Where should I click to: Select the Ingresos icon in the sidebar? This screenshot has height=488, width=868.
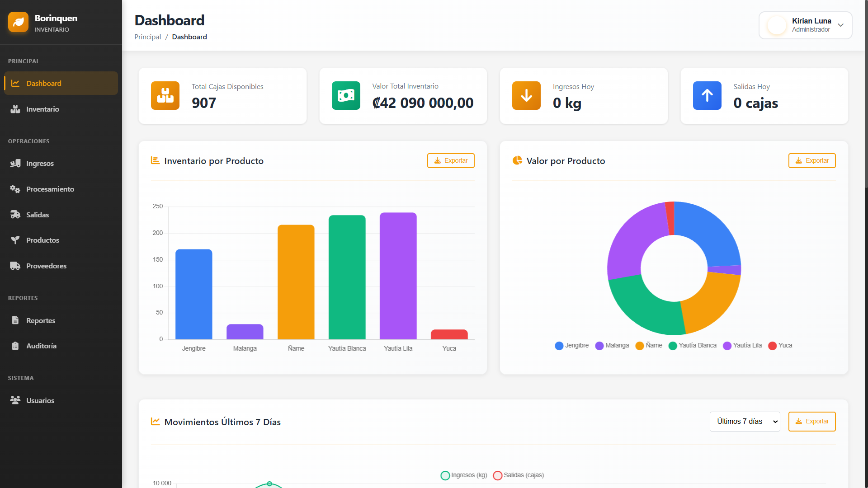pos(15,163)
